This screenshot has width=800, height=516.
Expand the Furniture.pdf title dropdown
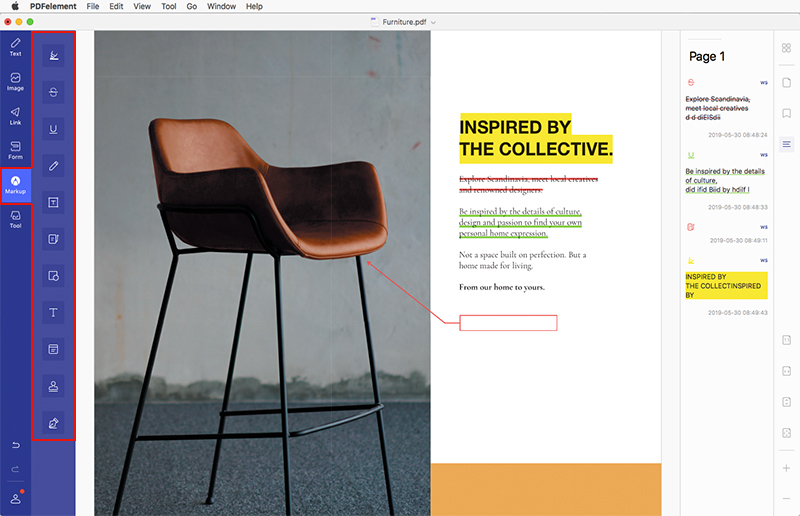point(433,22)
